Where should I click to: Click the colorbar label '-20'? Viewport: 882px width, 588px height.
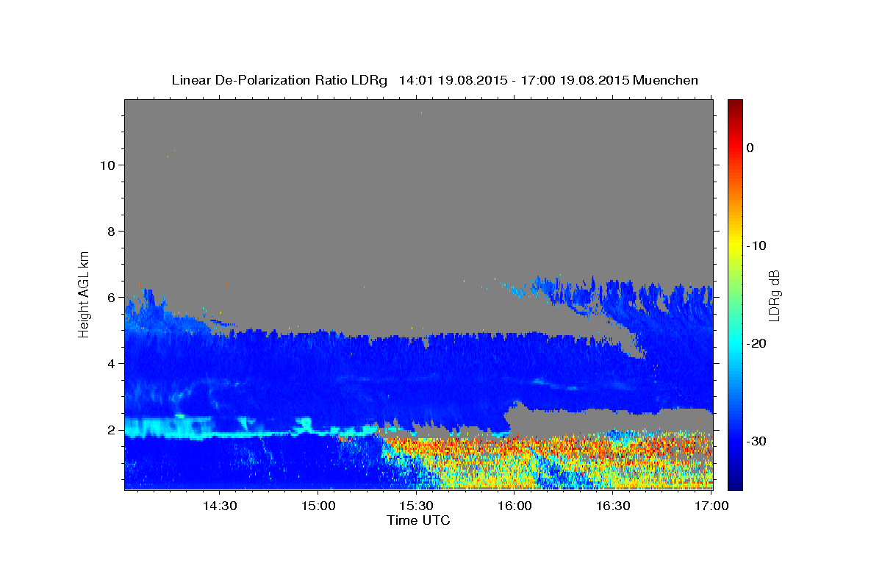click(x=757, y=343)
